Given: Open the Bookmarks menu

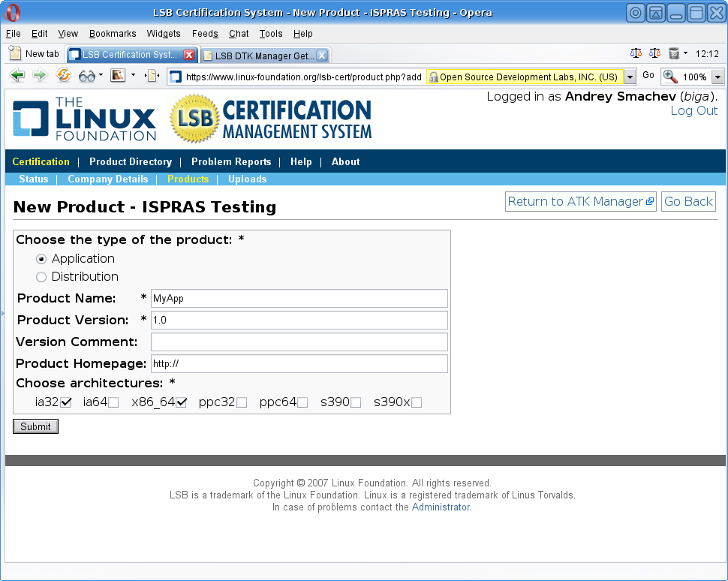Looking at the screenshot, I should coord(113,34).
